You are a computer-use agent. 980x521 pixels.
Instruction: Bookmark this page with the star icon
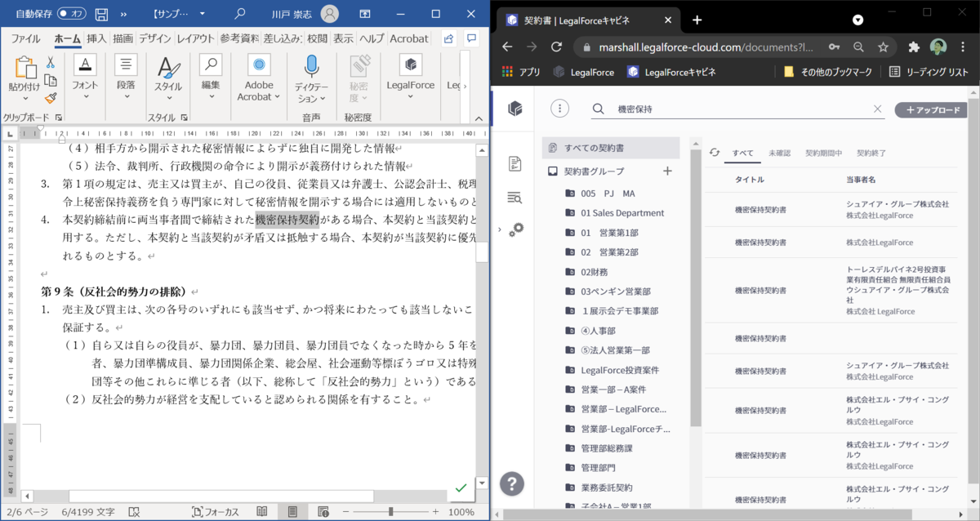[x=883, y=47]
